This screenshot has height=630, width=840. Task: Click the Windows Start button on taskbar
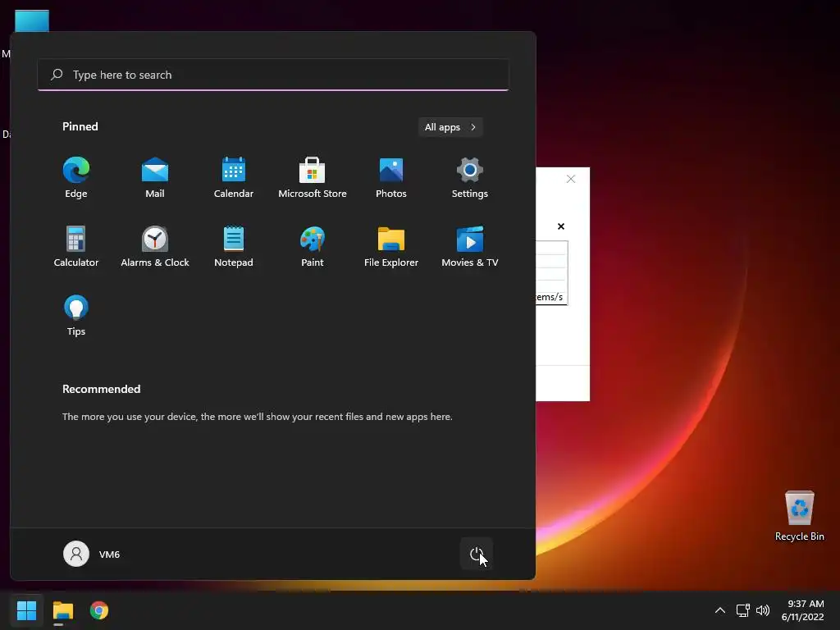[26, 610]
